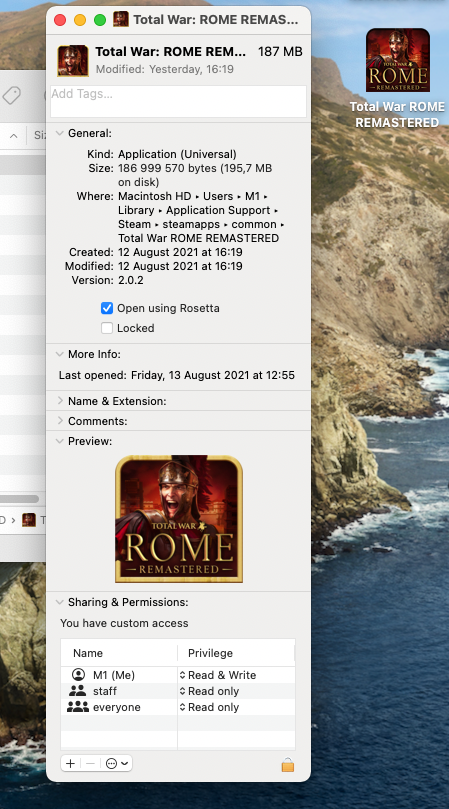Click the Modified: Yesterday, 16:19 text
Viewport: 449px width, 809px height.
(165, 69)
